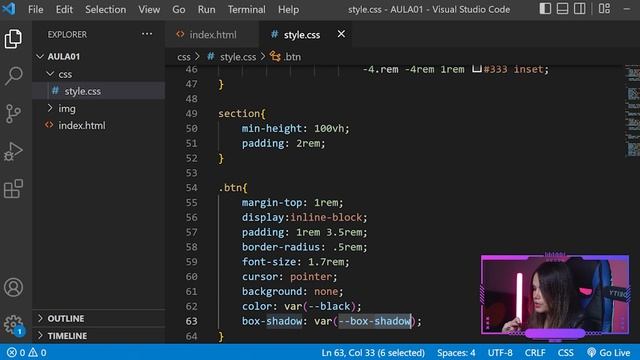
Task: Change encoding via UTF-8
Action: coord(500,352)
